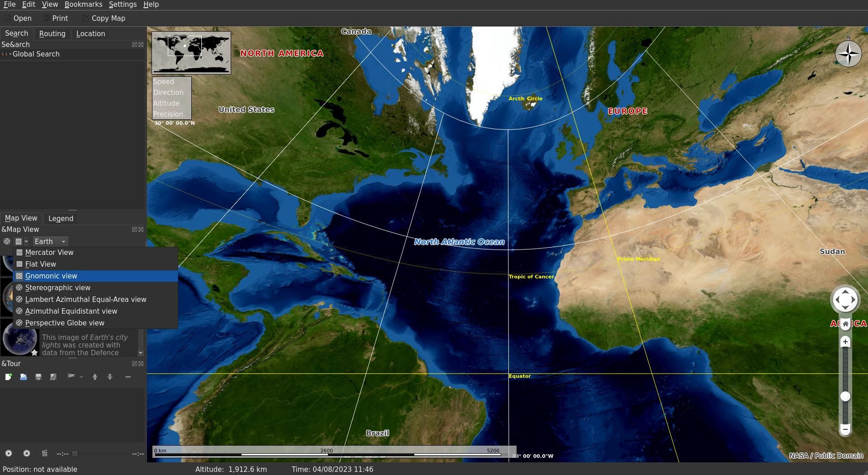
Task: Move the tour item up
Action: tap(95, 376)
